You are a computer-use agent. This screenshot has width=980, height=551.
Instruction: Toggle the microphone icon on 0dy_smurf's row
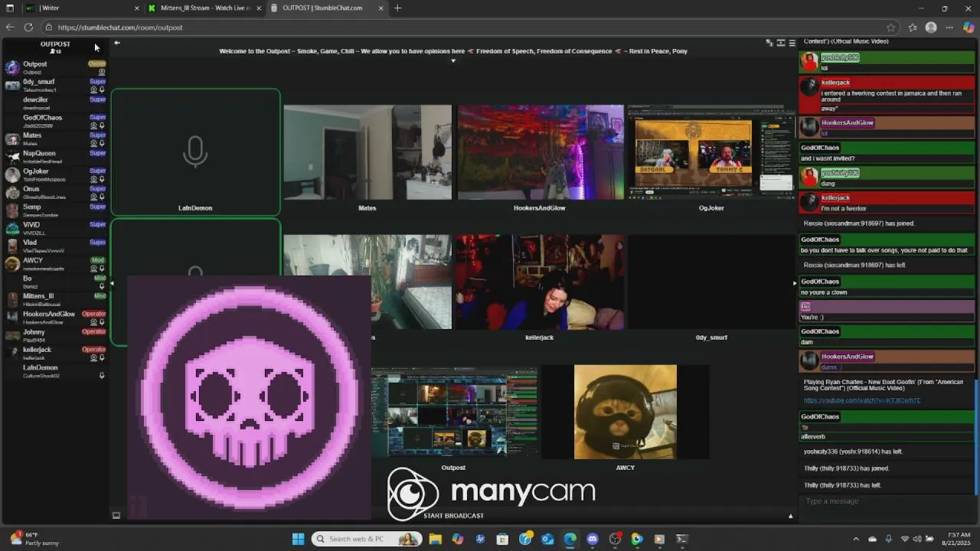point(102,90)
